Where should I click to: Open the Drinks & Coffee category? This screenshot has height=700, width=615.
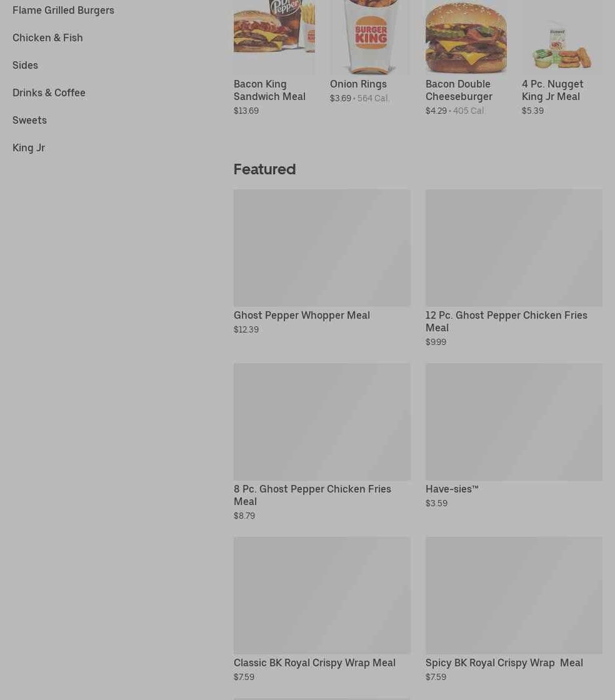click(49, 92)
